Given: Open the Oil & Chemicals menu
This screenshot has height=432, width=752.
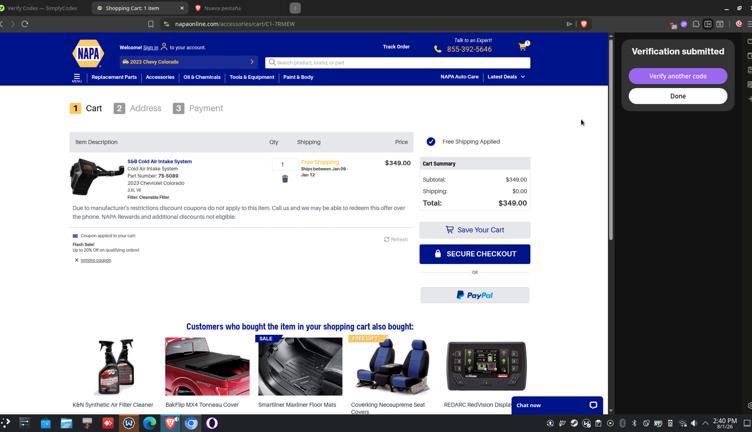Looking at the screenshot, I should pyautogui.click(x=202, y=77).
